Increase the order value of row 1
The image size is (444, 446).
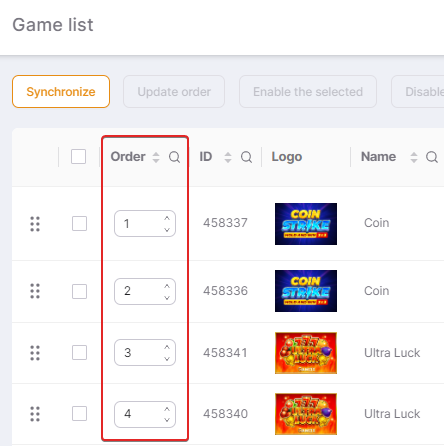tap(167, 218)
